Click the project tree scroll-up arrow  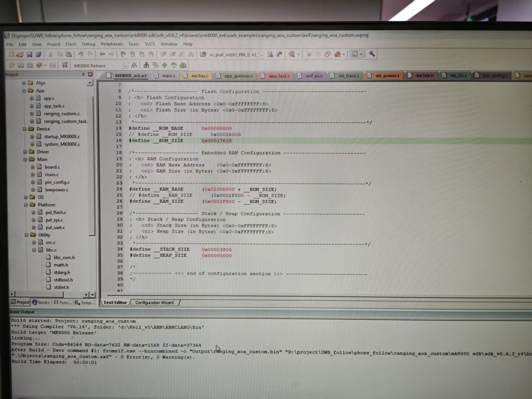90,83
